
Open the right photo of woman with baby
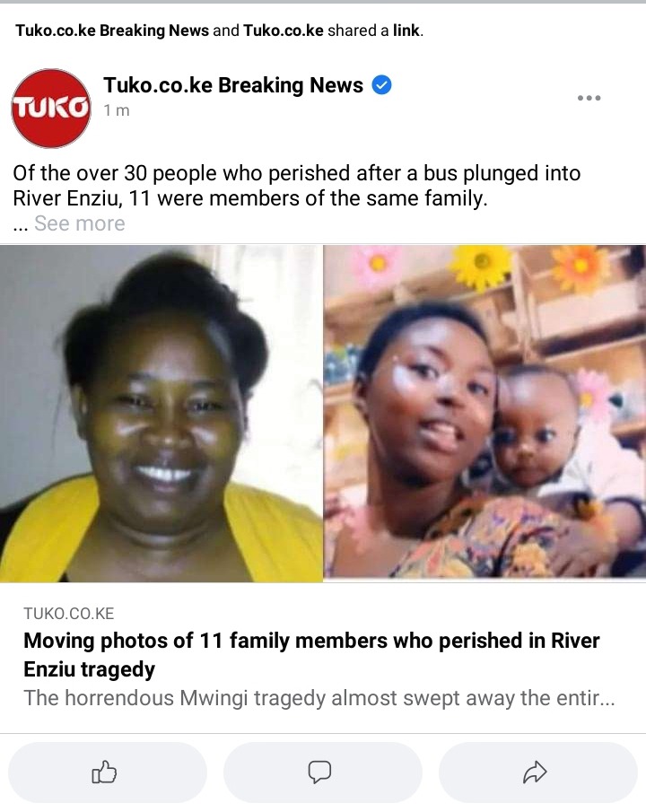pyautogui.click(x=484, y=412)
